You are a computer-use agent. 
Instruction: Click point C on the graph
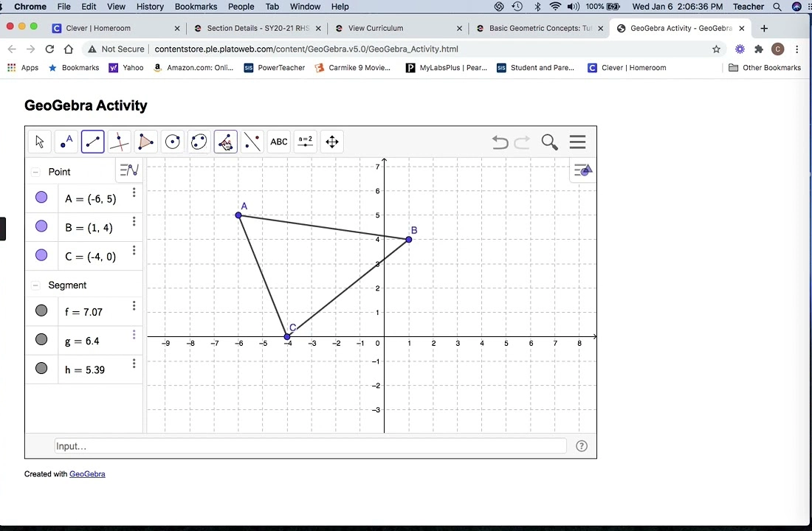pos(287,336)
